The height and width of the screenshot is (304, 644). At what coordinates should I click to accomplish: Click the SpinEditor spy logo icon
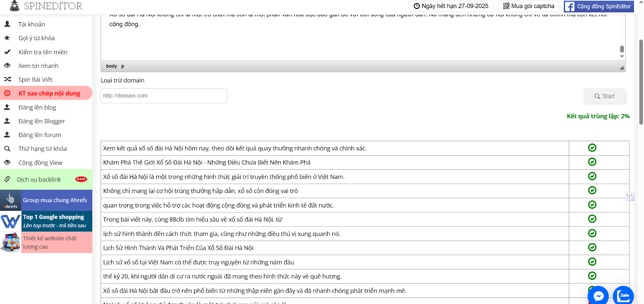(14, 6)
